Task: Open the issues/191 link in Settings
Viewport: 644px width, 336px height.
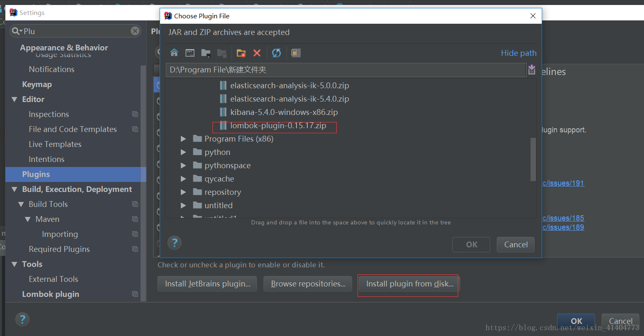Action: 563,183
